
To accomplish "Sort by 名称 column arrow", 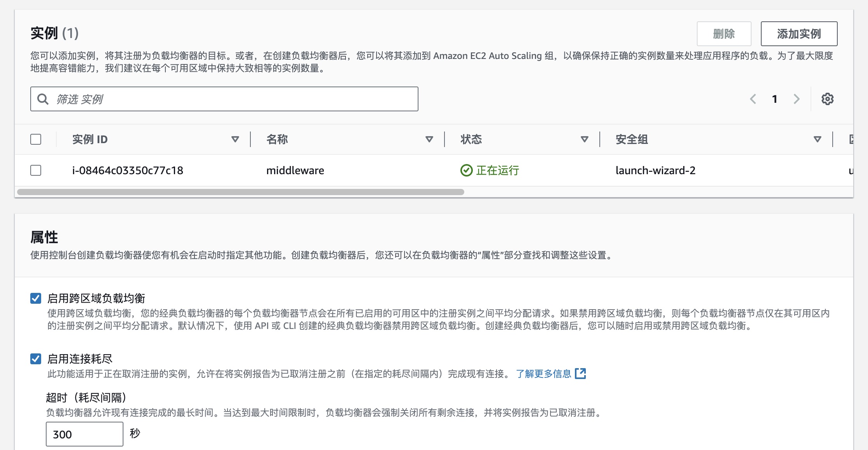I will click(x=429, y=139).
